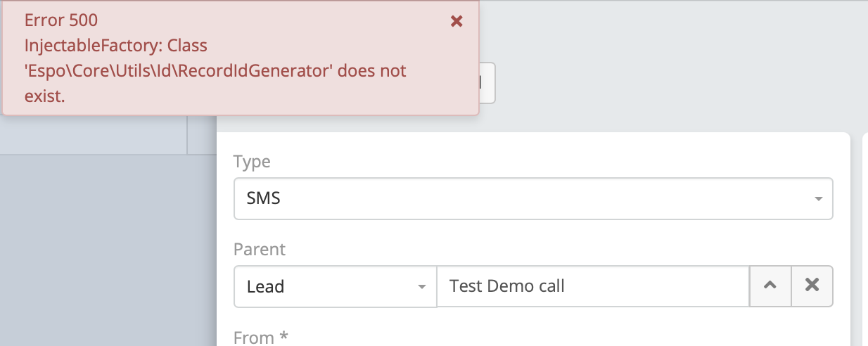Click the partially hidden button behind the error
868x346 pixels.
[488, 83]
